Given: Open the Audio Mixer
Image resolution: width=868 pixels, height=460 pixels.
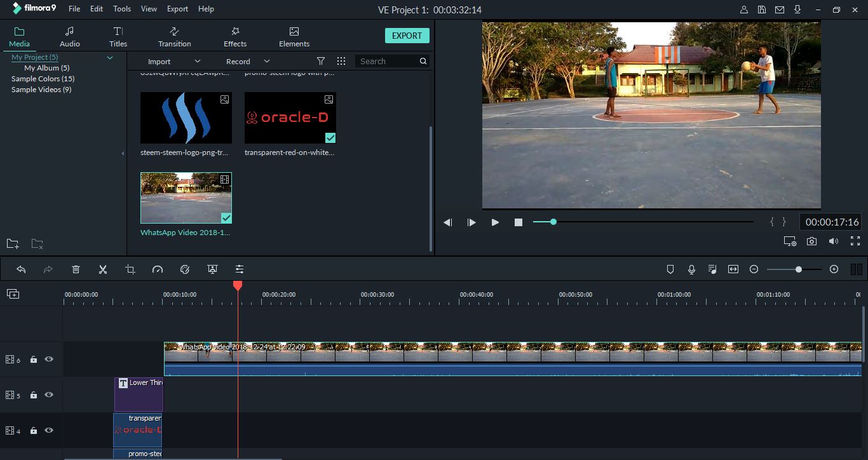Looking at the screenshot, I should point(712,269).
